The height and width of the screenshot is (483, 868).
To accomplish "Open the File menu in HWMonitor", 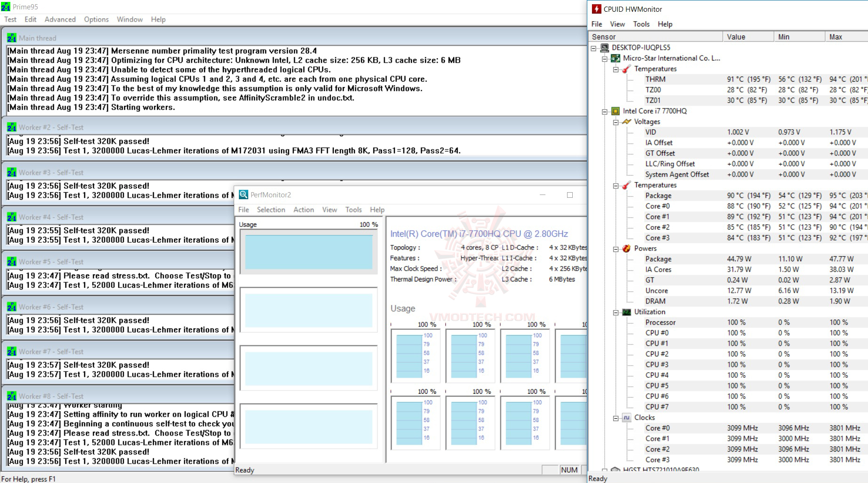I will pyautogui.click(x=597, y=24).
